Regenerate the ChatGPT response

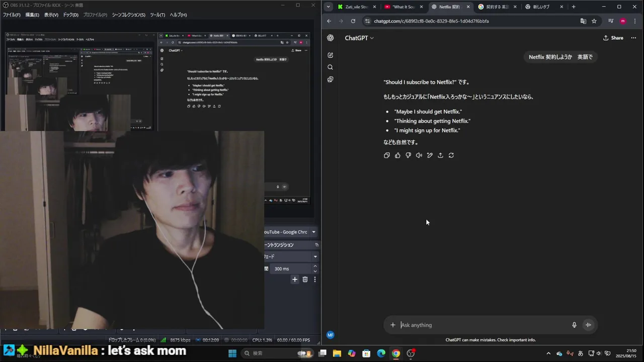click(x=451, y=155)
